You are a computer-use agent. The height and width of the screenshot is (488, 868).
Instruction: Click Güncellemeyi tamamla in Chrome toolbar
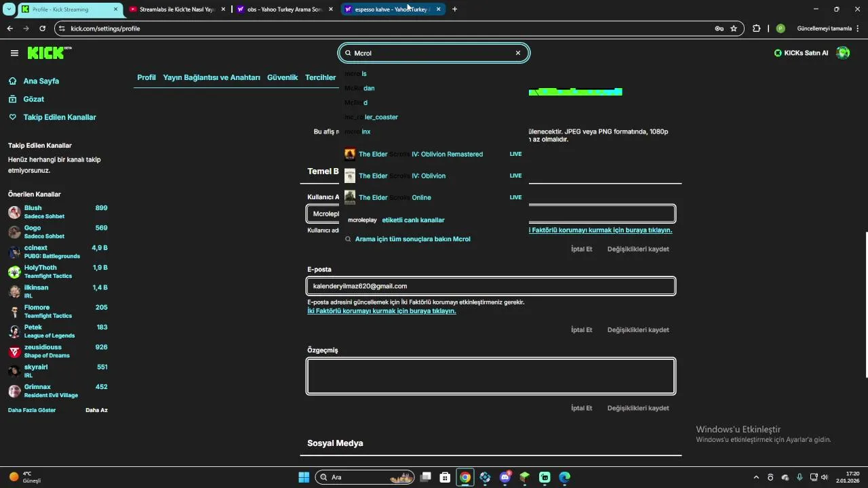pyautogui.click(x=824, y=28)
